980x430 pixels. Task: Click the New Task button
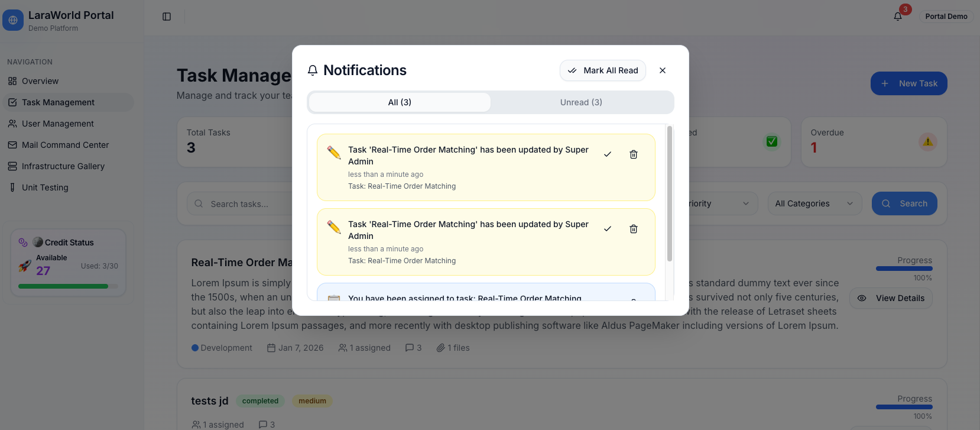(x=908, y=83)
